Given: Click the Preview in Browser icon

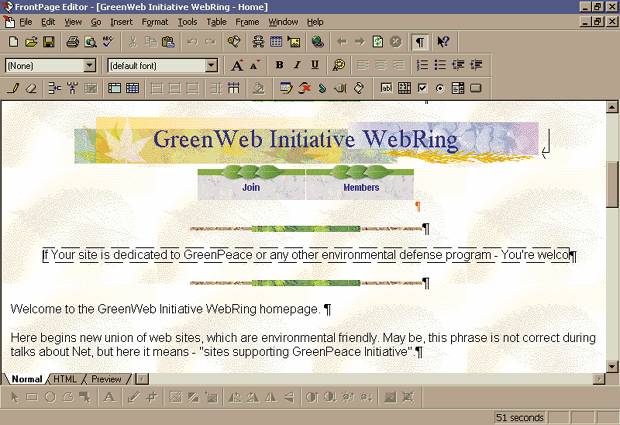Looking at the screenshot, I should point(90,42).
